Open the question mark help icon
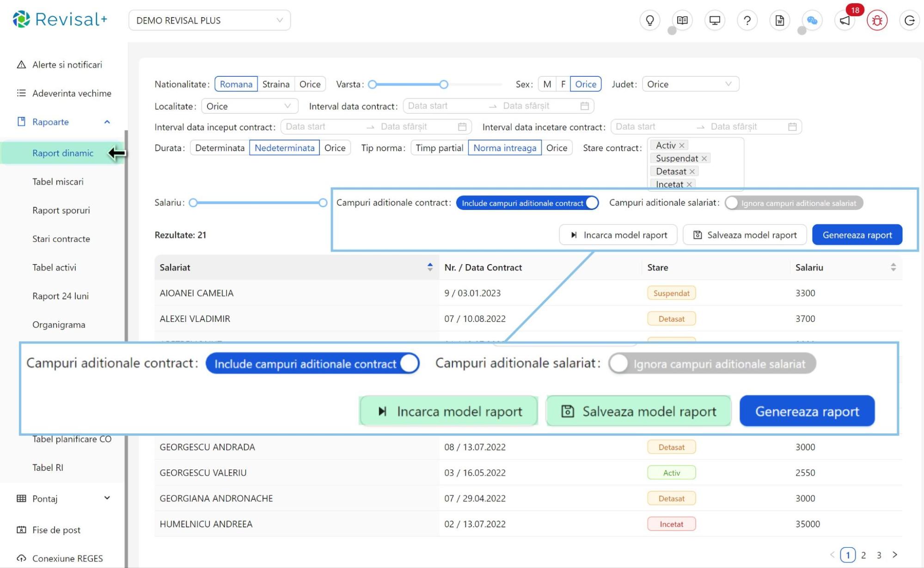 click(747, 20)
